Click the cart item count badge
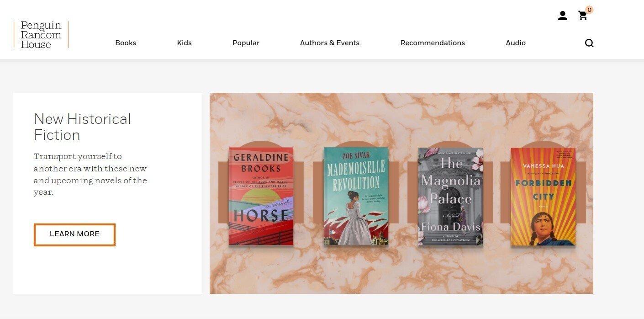The height and width of the screenshot is (319, 644). [x=589, y=10]
